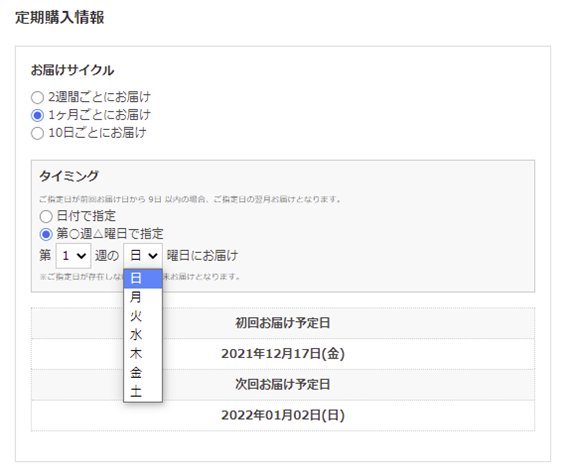Click the 次回お届け予定日 header row
This screenshot has width=567, height=473.
point(283,384)
